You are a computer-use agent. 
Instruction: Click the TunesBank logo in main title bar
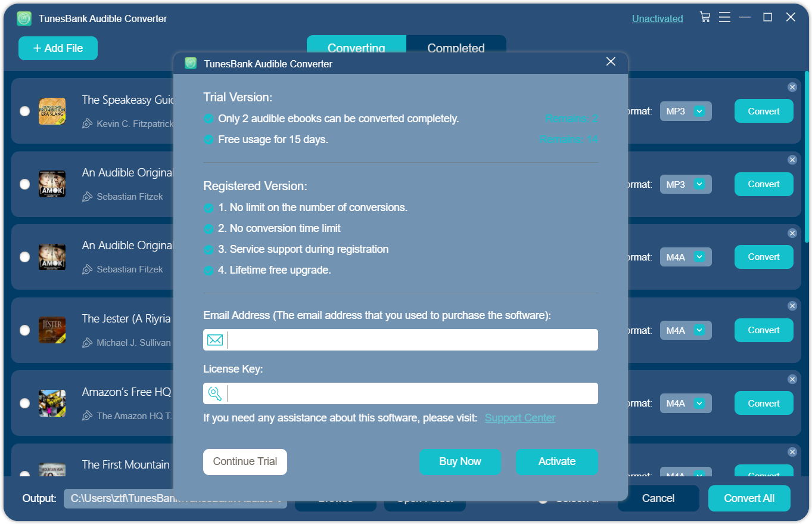tap(24, 18)
